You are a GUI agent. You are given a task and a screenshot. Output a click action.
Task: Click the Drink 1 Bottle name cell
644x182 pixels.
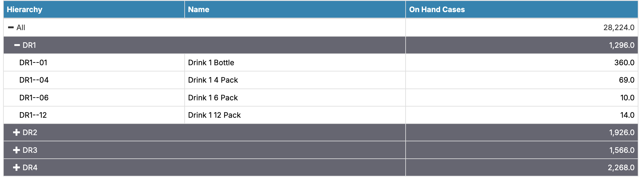pyautogui.click(x=211, y=63)
